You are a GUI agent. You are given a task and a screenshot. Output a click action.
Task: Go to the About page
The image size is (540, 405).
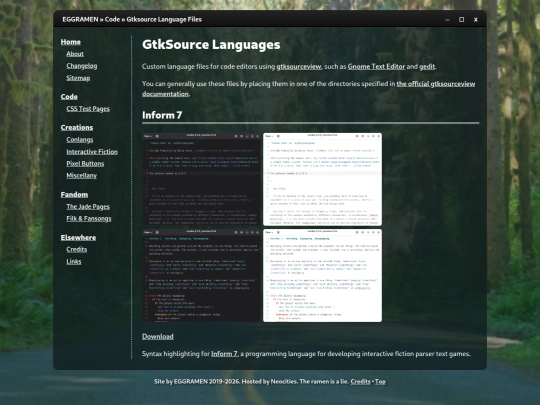point(75,54)
